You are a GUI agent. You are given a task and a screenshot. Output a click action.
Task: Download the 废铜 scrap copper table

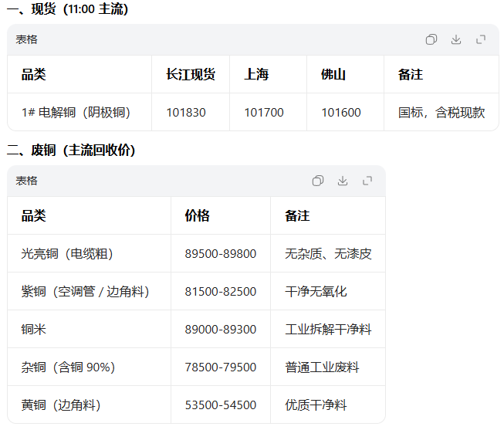[343, 181]
